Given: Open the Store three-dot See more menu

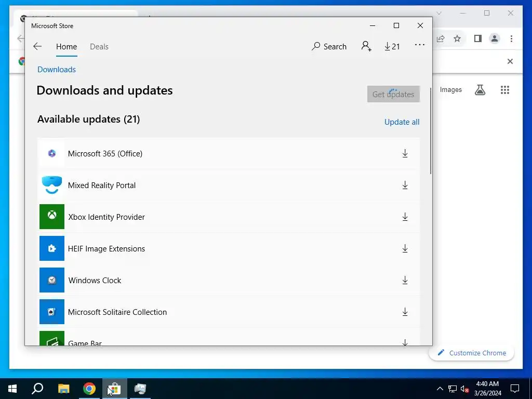Looking at the screenshot, I should [420, 45].
